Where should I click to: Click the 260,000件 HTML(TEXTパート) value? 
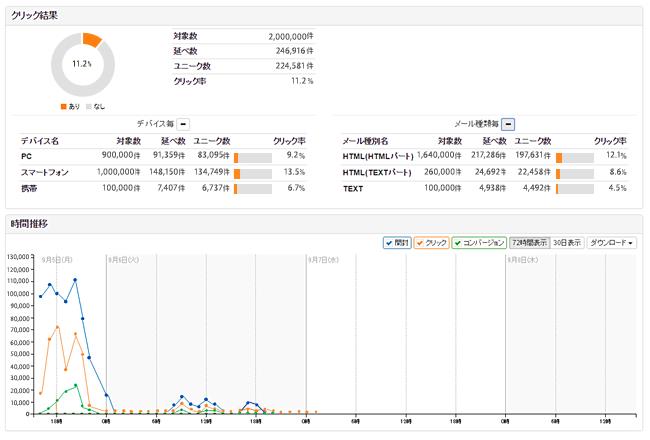pos(443,172)
